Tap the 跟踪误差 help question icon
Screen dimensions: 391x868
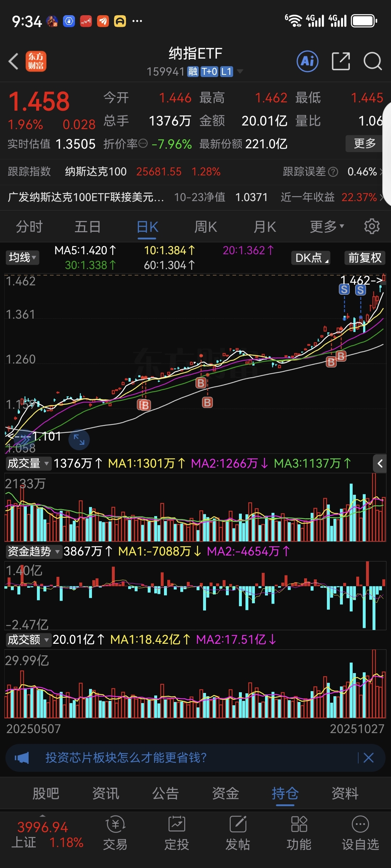coord(333,172)
